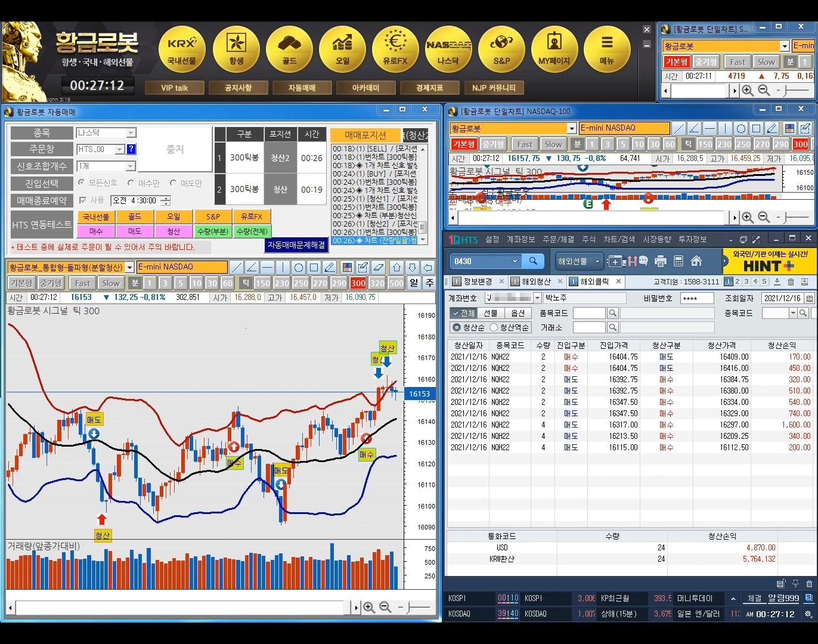This screenshot has height=644, width=818.
Task: Select 500 tick interval in main chart
Action: (x=396, y=283)
